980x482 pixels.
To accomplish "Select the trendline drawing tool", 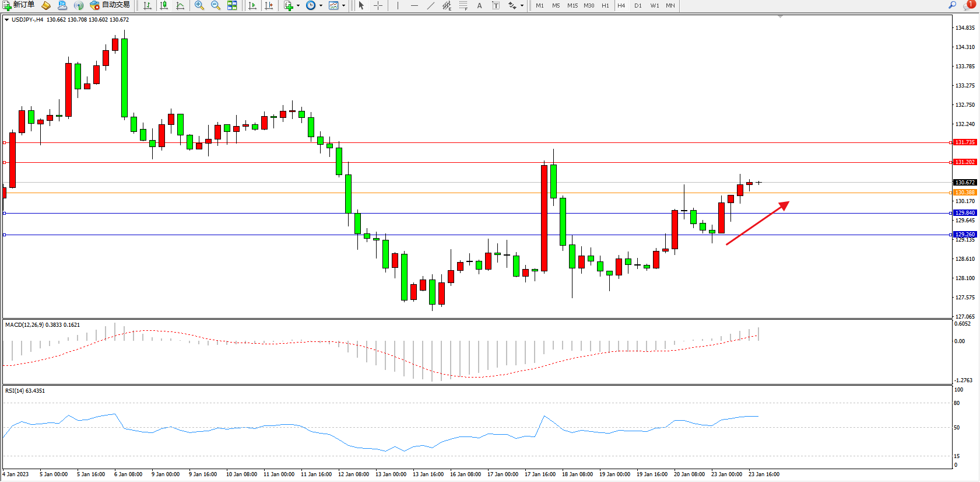I will coord(430,6).
